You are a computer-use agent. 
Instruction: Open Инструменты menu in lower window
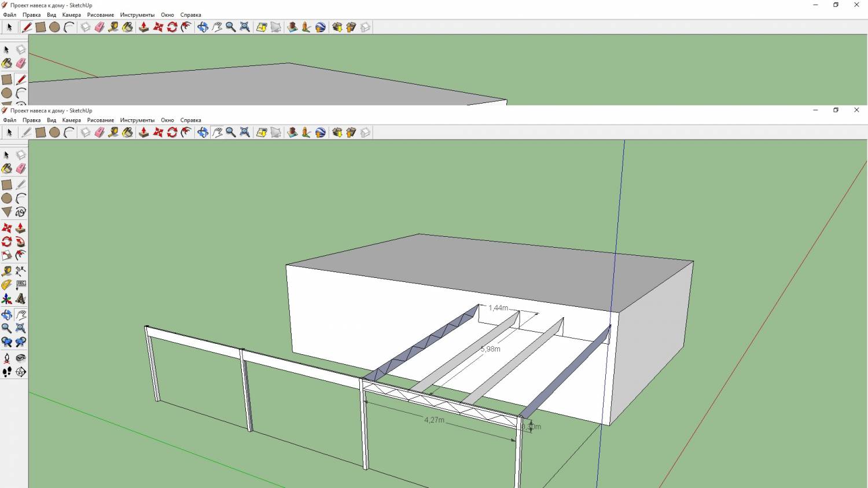[137, 120]
